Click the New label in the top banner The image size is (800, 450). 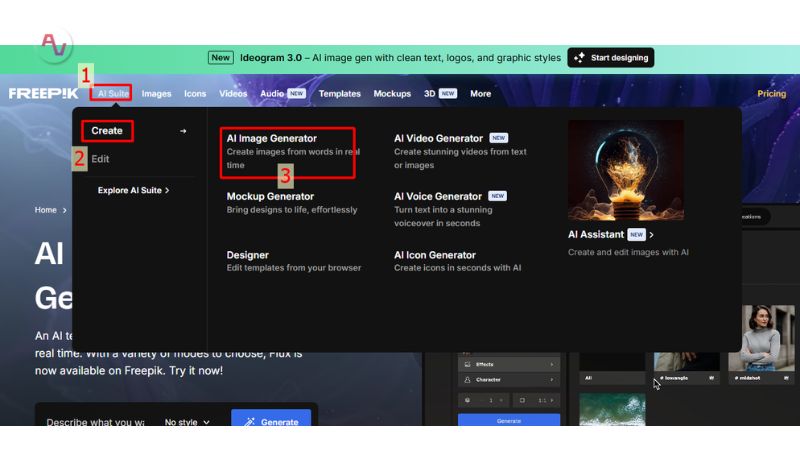point(220,58)
